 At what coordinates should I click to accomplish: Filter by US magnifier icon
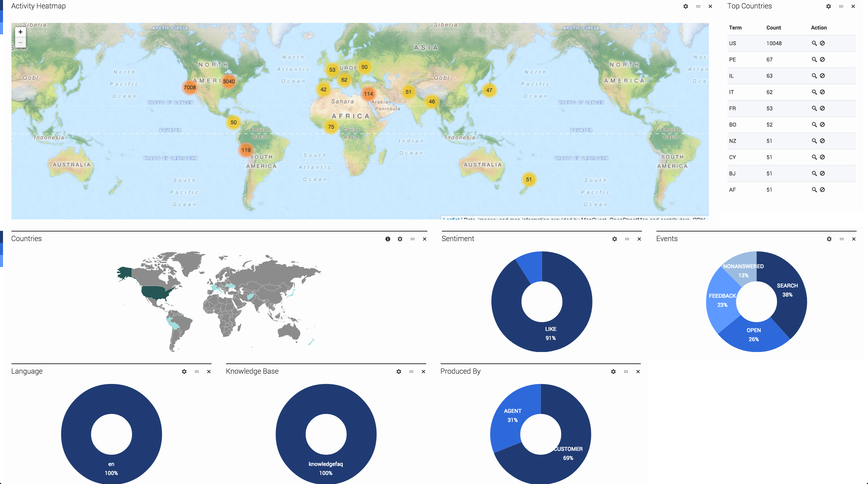(x=814, y=43)
